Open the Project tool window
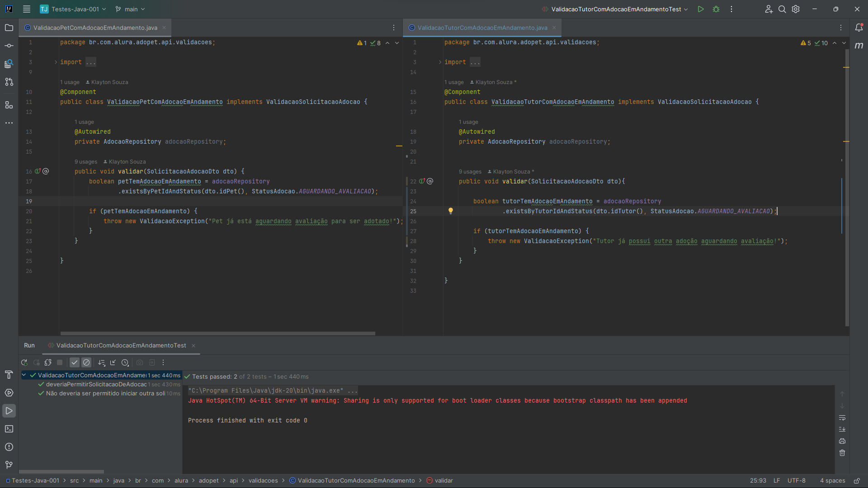Image resolution: width=868 pixels, height=488 pixels. pos(9,28)
